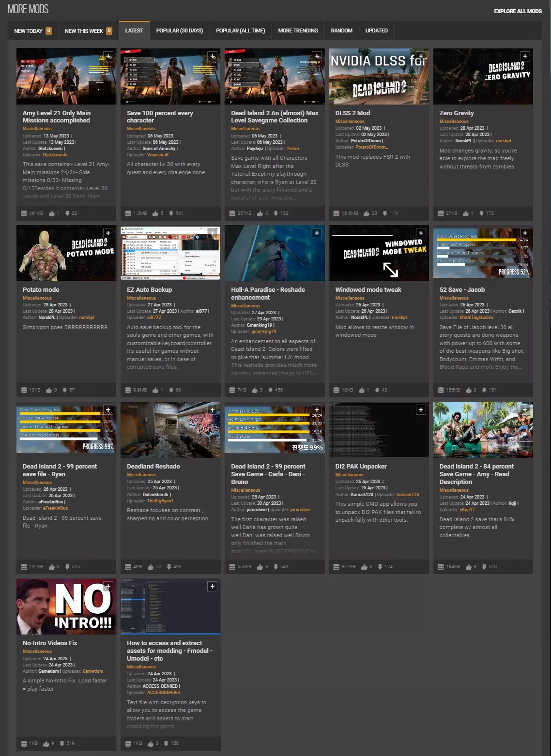Click the EZ Auto Backup thumbnail image
This screenshot has width=551, height=756.
(x=170, y=253)
